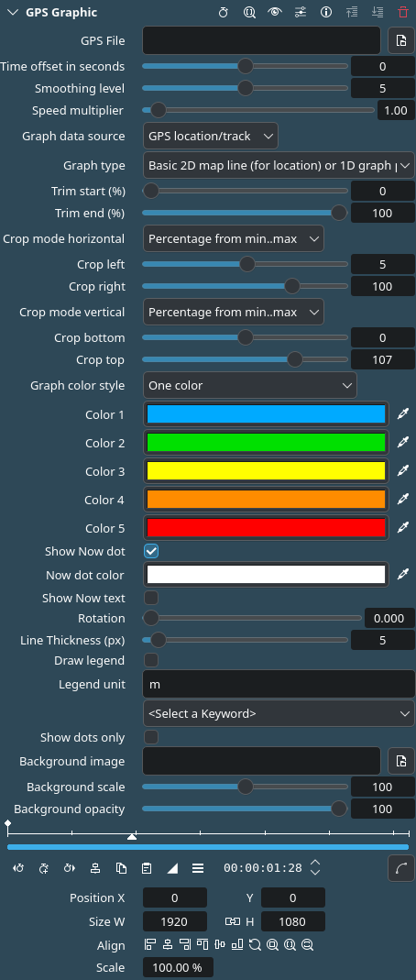Open the Crop mode horizontal dropdown
416x980 pixels.
(234, 238)
